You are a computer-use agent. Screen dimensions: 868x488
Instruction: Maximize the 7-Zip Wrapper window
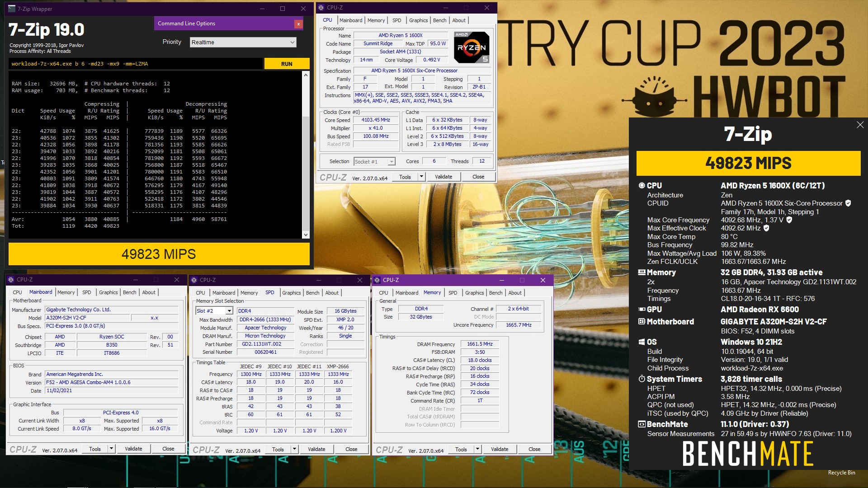pyautogui.click(x=282, y=9)
